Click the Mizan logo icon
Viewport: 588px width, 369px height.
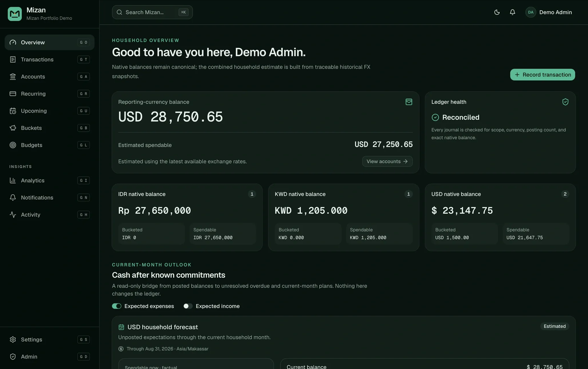[15, 14]
